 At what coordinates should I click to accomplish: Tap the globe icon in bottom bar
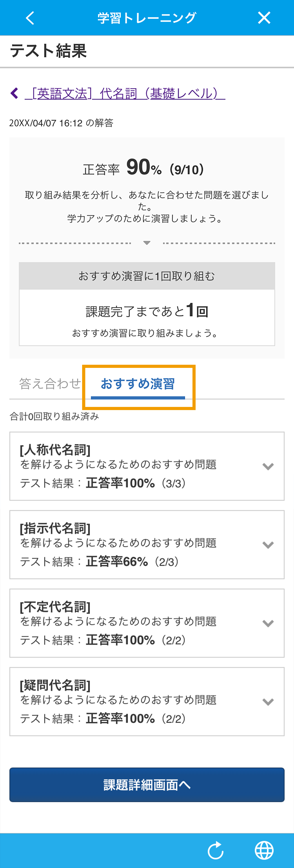(264, 851)
